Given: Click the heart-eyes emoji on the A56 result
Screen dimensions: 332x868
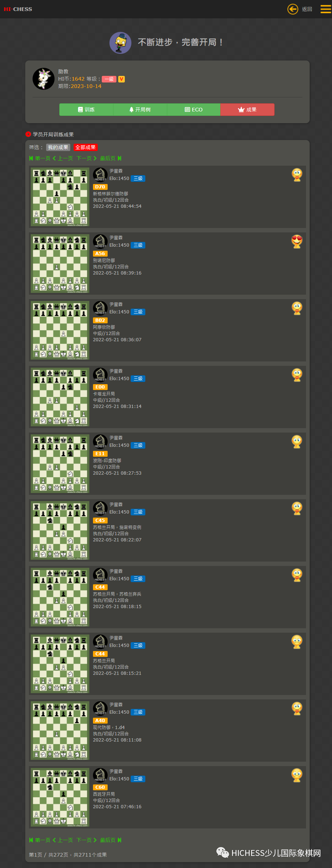Looking at the screenshot, I should coord(297,242).
